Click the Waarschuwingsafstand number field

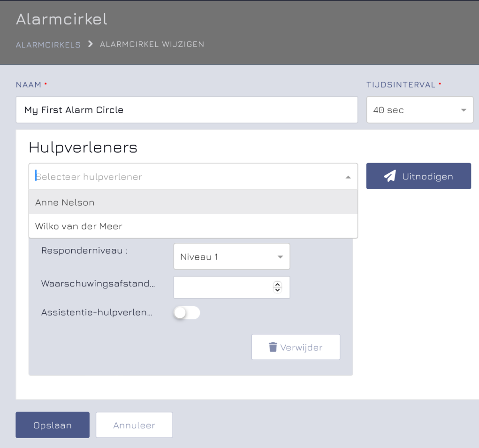click(232, 287)
